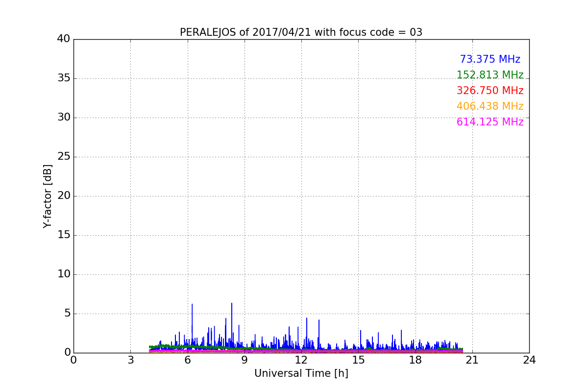Click the x-axis tick label 3
The height and width of the screenshot is (392, 588).
pos(130,360)
